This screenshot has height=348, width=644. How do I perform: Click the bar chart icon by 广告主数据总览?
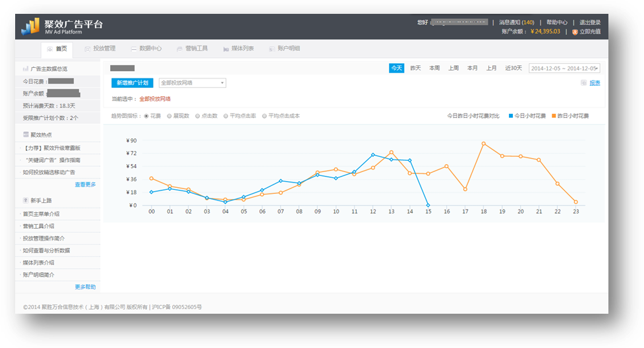click(x=26, y=69)
